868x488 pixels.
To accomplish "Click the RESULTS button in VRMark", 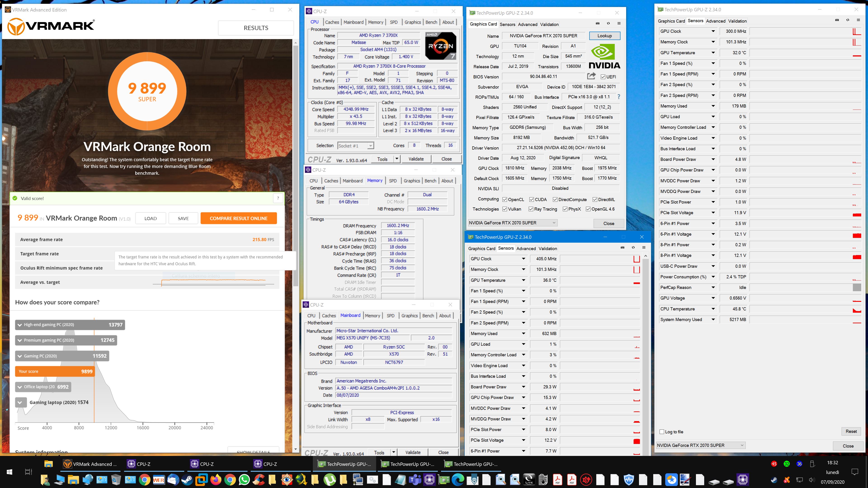I will tap(256, 28).
